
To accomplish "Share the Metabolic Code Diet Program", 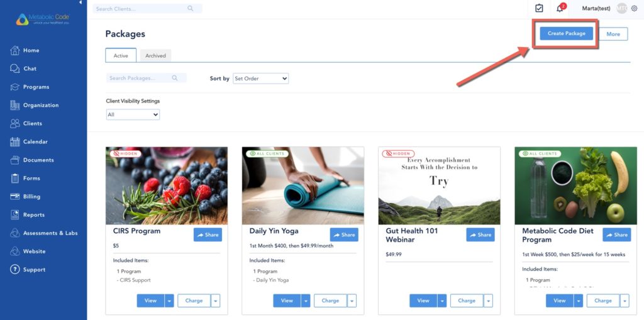I will pyautogui.click(x=617, y=234).
